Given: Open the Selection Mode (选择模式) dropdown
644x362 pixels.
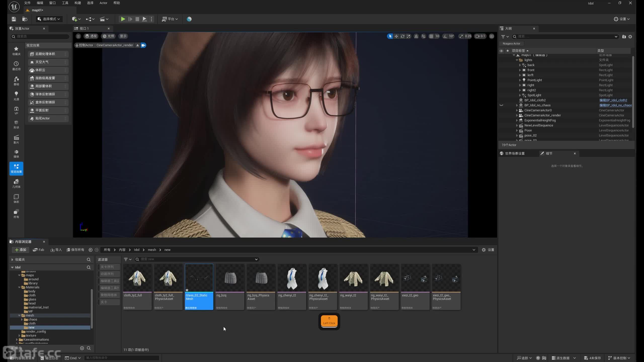Looking at the screenshot, I should pyautogui.click(x=49, y=19).
